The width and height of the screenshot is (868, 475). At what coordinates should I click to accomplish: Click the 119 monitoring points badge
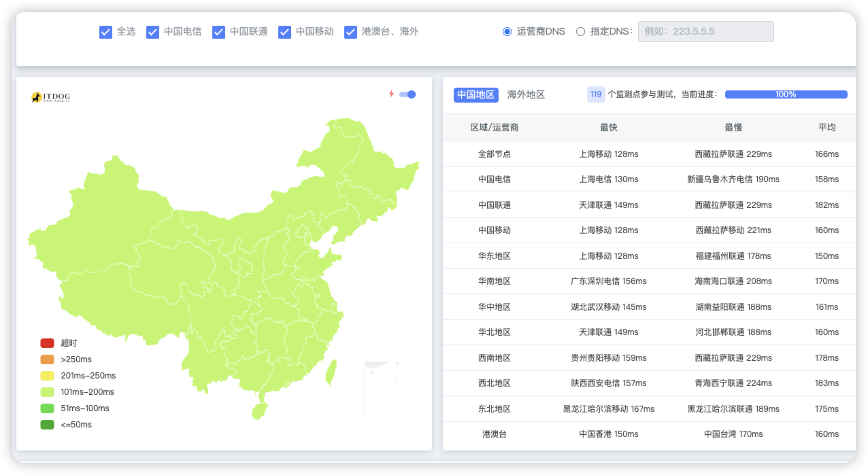(x=595, y=94)
